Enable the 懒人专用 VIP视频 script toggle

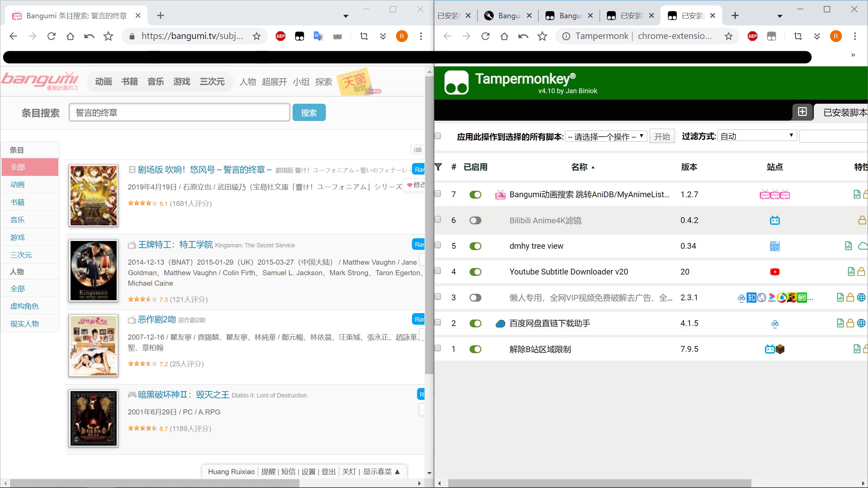pos(475,298)
